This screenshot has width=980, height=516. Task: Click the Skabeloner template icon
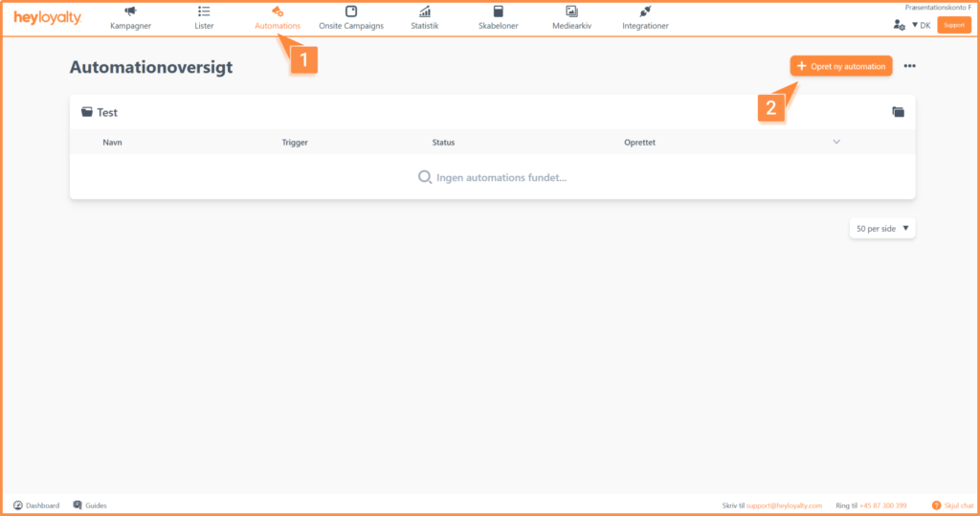[x=498, y=11]
